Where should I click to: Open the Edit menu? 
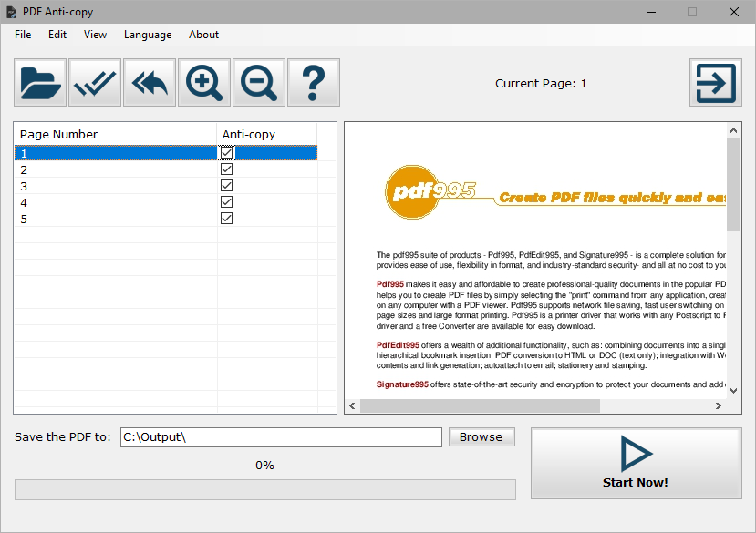point(57,35)
